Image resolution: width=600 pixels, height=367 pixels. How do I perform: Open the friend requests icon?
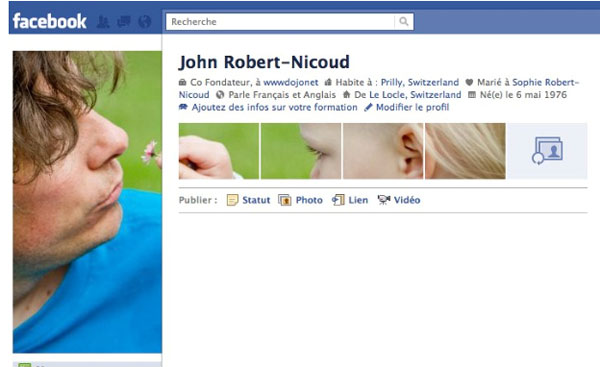point(103,21)
